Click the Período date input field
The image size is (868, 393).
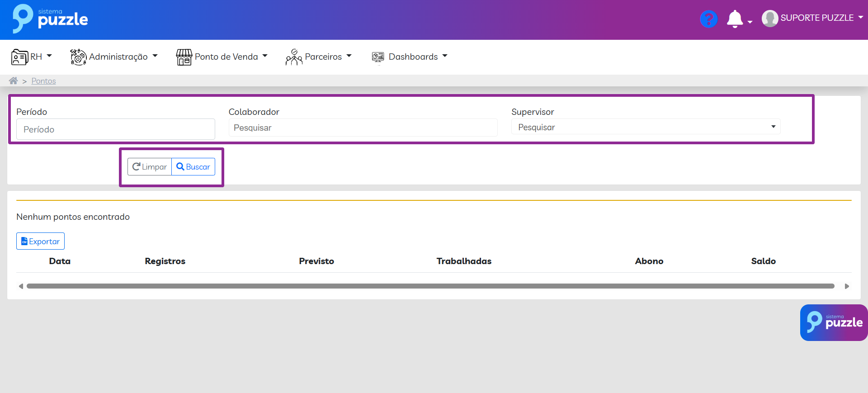(x=115, y=129)
